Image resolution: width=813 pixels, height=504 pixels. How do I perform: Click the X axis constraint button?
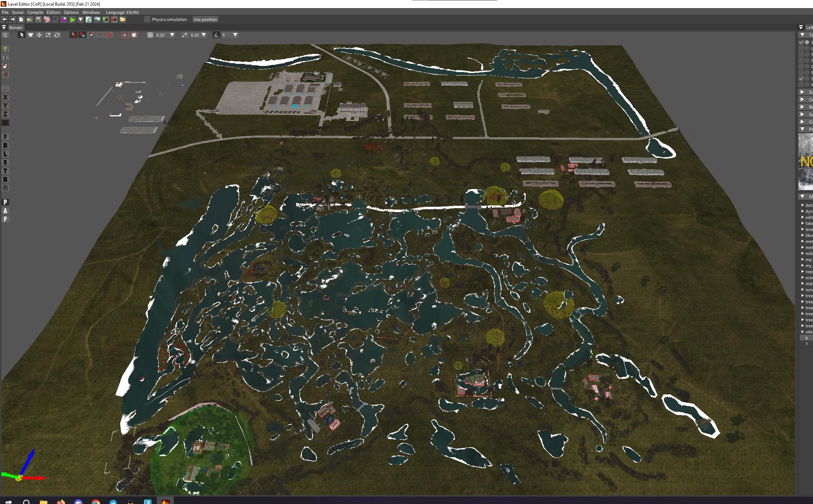pos(5,97)
